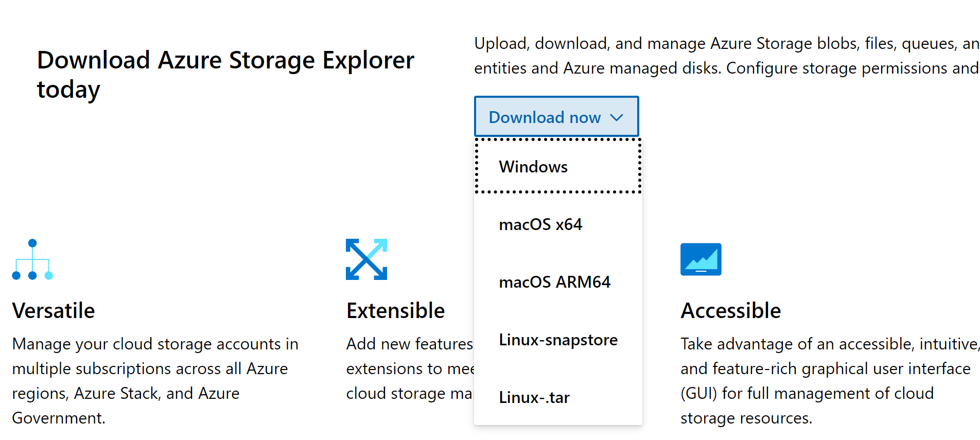Choose the macOS x64 download option
This screenshot has width=980, height=440.
540,224
